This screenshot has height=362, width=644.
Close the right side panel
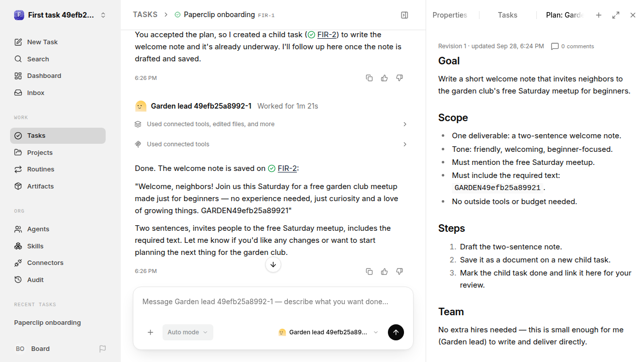[x=633, y=15]
